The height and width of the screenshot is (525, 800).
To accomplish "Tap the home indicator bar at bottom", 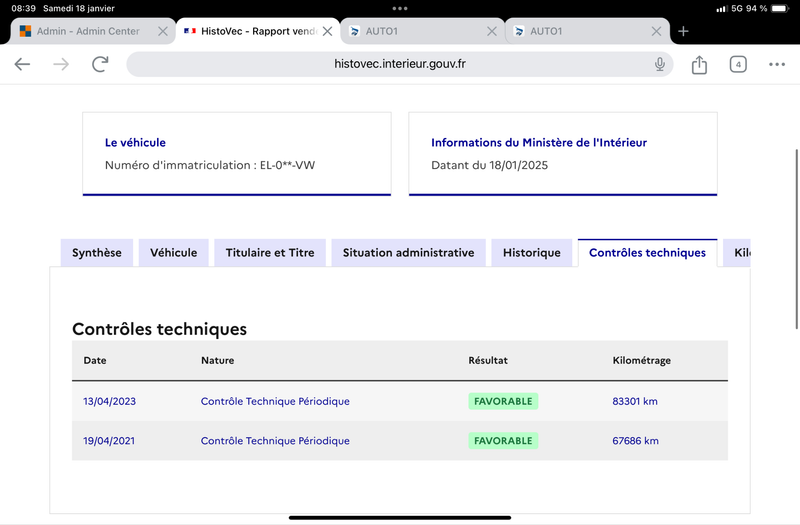I will pyautogui.click(x=400, y=517).
